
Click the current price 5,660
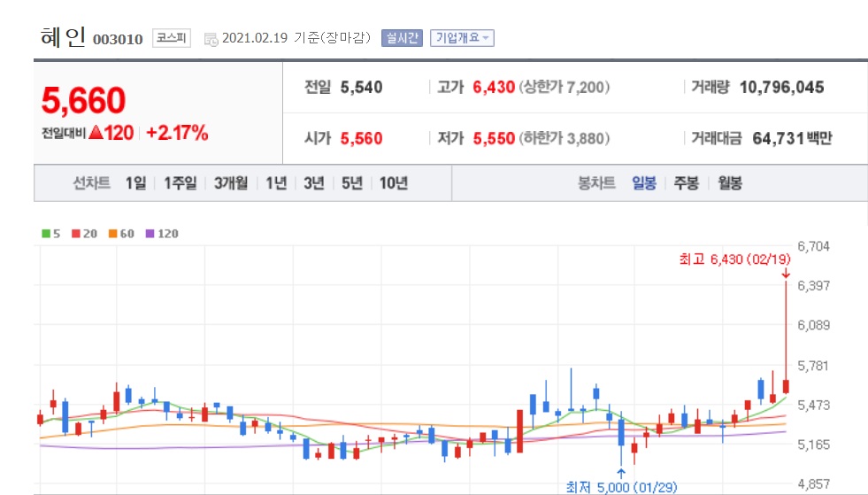pyautogui.click(x=83, y=100)
